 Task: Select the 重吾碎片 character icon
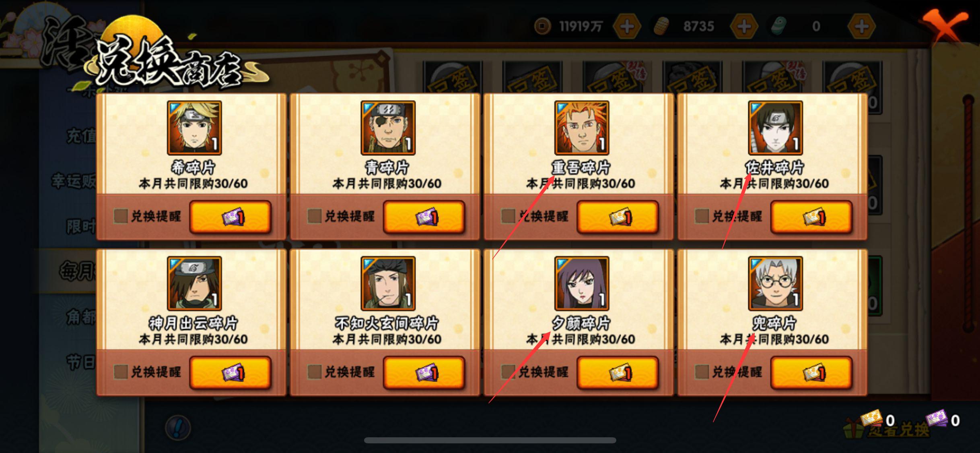point(582,128)
